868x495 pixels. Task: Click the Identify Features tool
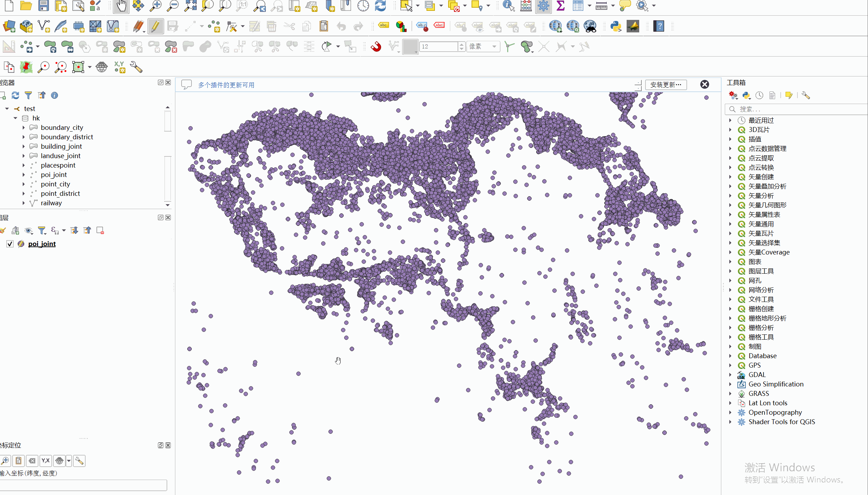(508, 6)
